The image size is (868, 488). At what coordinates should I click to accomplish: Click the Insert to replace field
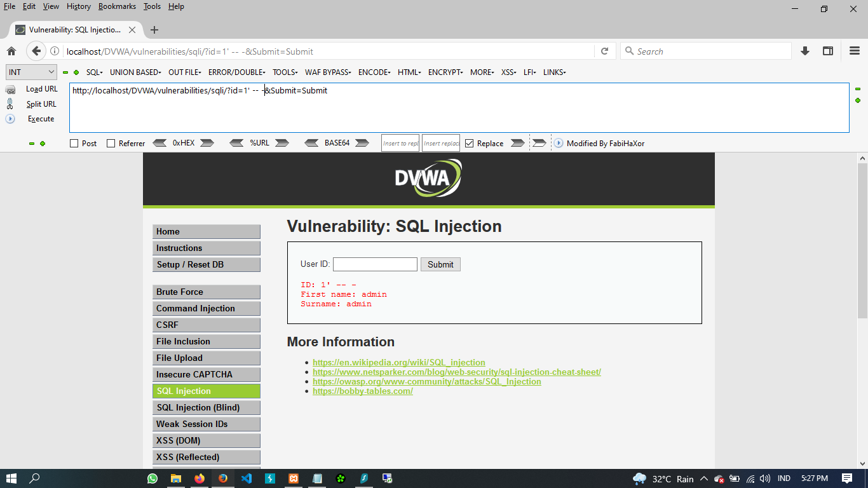tap(400, 143)
